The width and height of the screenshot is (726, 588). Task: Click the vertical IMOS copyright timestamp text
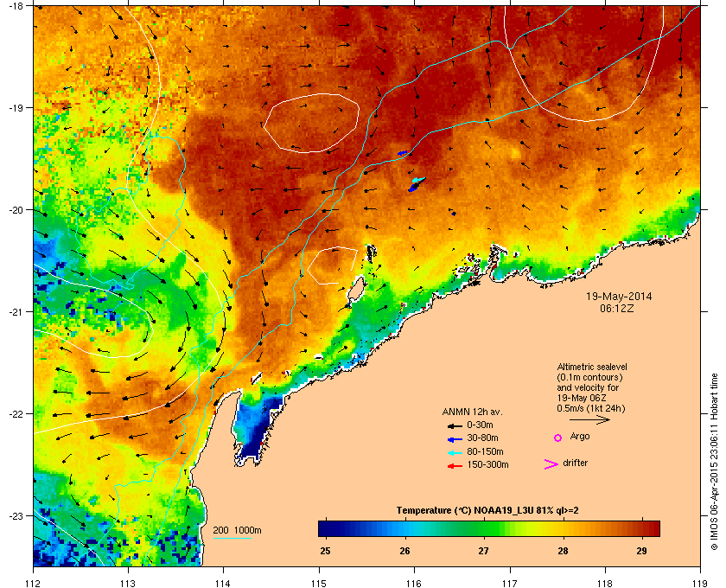[x=714, y=463]
